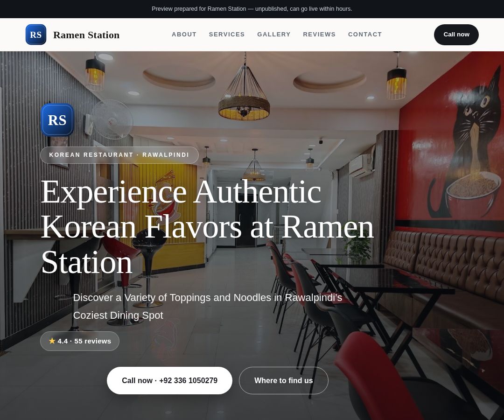Image resolution: width=504 pixels, height=420 pixels.
Task: Click the Experience Authentic Korean Flavors headline
Action: [207, 227]
